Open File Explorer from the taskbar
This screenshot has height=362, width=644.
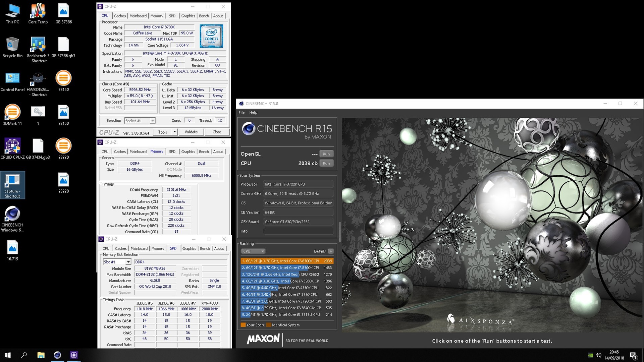(41, 355)
